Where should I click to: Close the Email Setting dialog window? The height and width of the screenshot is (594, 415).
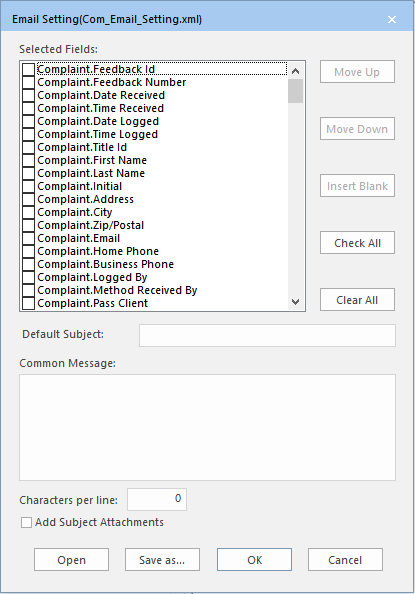(392, 19)
